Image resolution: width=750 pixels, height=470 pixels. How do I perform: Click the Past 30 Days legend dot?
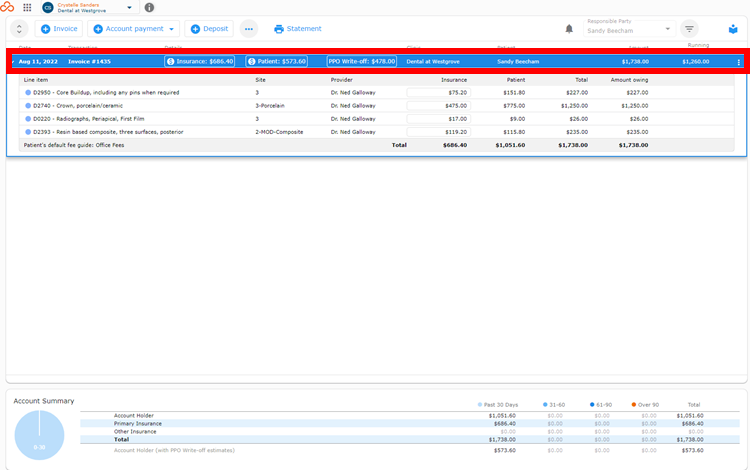(x=480, y=404)
